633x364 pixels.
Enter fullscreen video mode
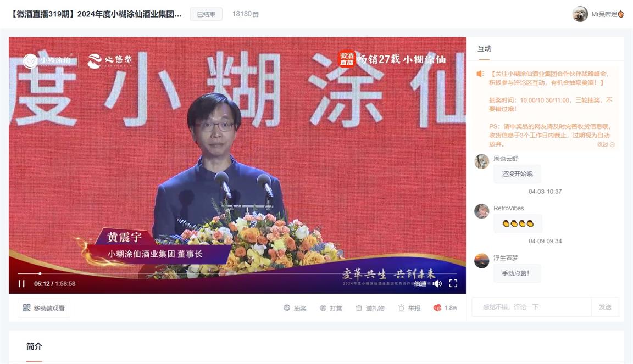tap(453, 283)
